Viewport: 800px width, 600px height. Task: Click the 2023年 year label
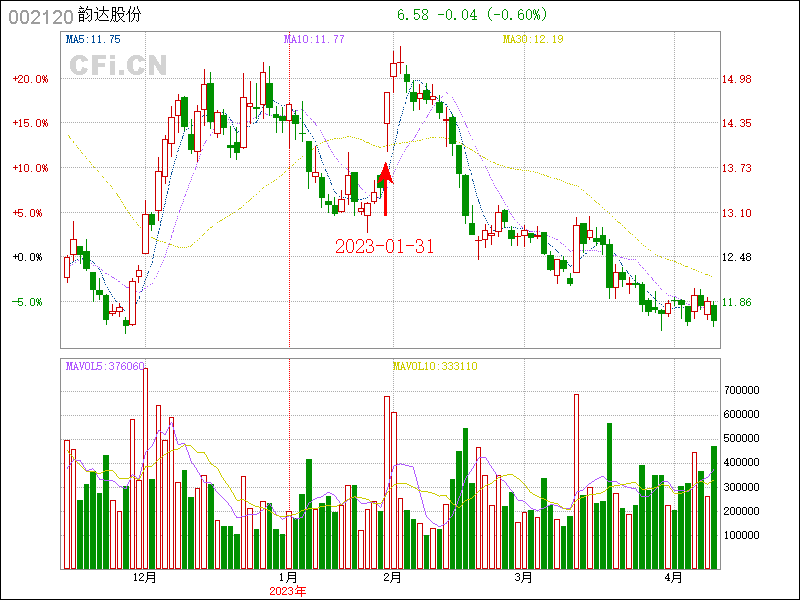(x=288, y=591)
